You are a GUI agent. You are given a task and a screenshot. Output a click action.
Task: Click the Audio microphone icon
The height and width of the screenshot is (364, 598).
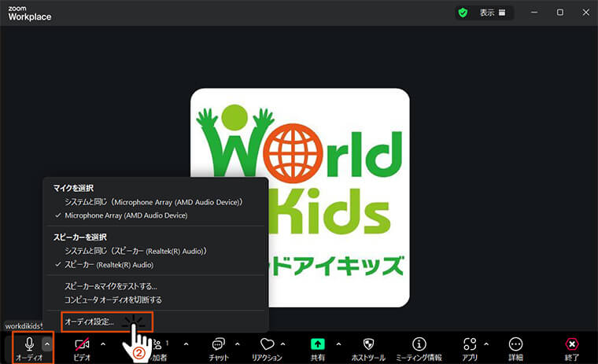(29, 344)
